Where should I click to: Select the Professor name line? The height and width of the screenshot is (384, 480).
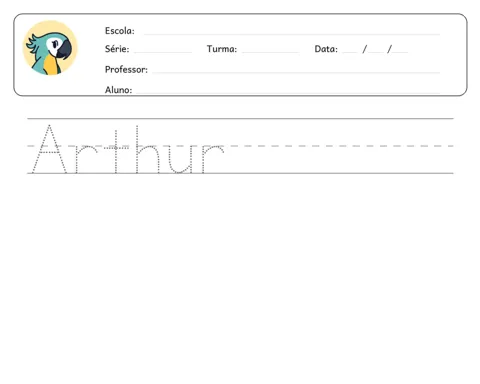click(296, 72)
